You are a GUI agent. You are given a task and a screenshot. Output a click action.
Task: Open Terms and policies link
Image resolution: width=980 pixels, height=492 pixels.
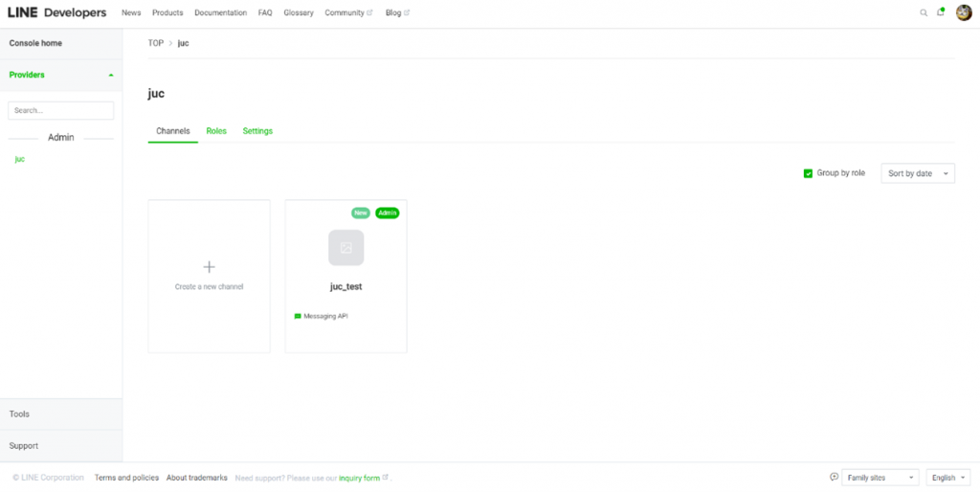[x=127, y=478]
